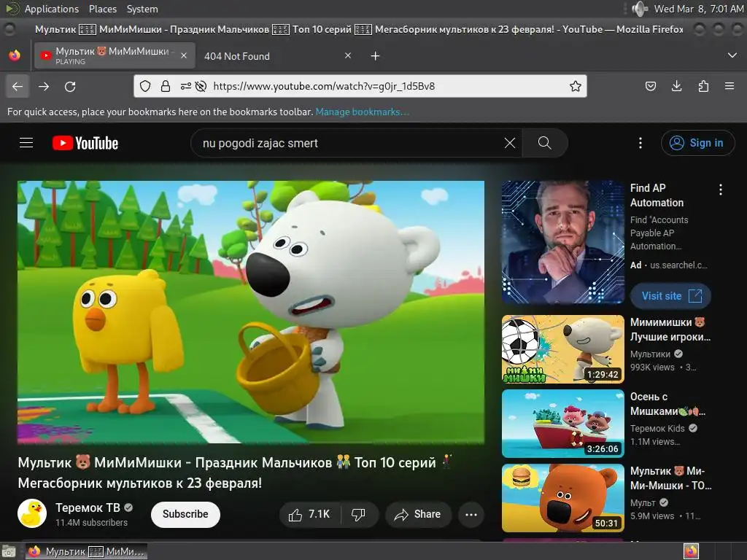Close the 404 Not Found tab

[x=348, y=55]
